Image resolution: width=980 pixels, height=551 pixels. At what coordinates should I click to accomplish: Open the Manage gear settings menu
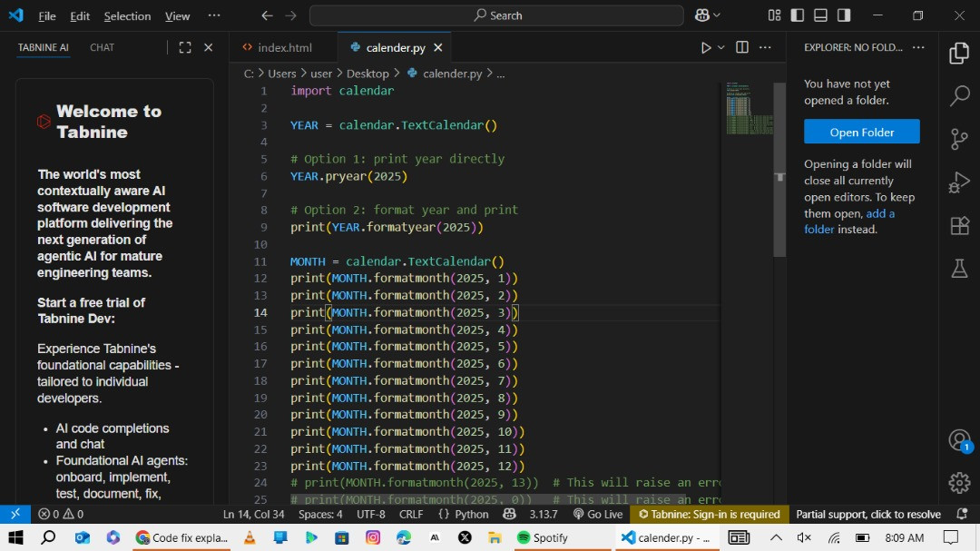tap(959, 482)
